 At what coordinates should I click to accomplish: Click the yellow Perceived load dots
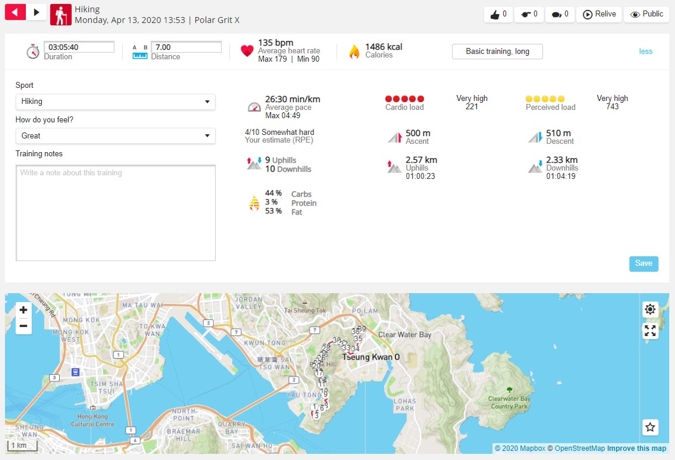point(545,99)
